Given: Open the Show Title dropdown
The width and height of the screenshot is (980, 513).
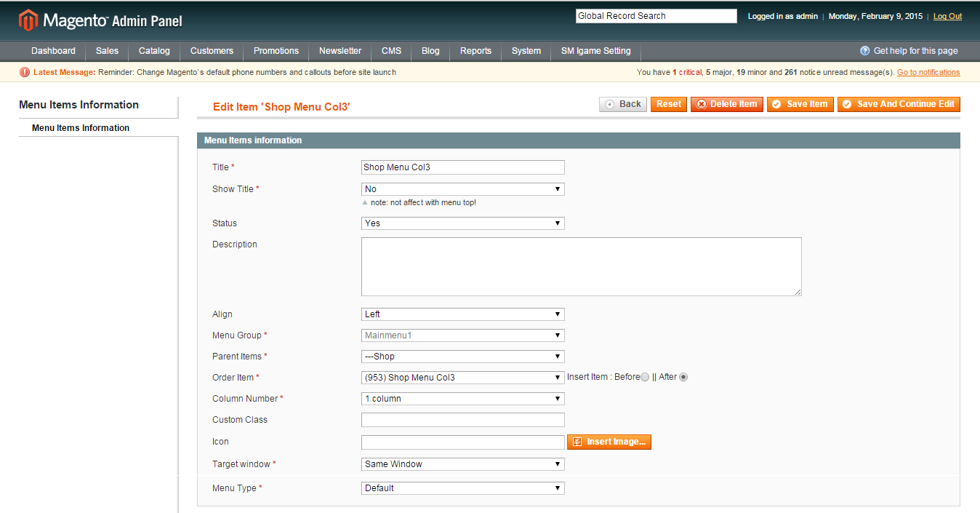Looking at the screenshot, I should (463, 189).
